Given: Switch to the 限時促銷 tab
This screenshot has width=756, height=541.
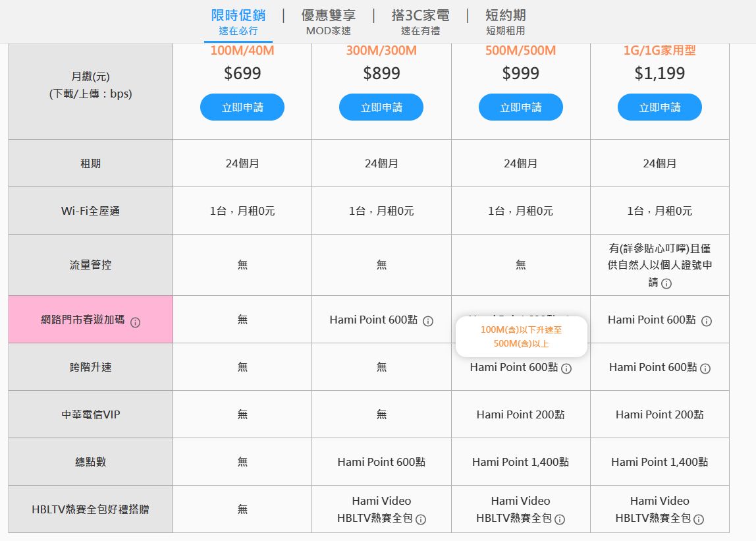Looking at the screenshot, I should click(x=238, y=22).
